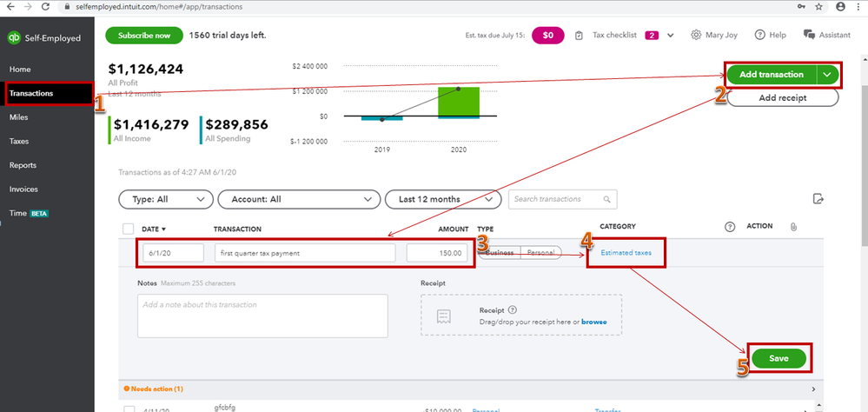Click the $1,126,424 All Profit figure
The height and width of the screenshot is (412, 868).
point(146,70)
